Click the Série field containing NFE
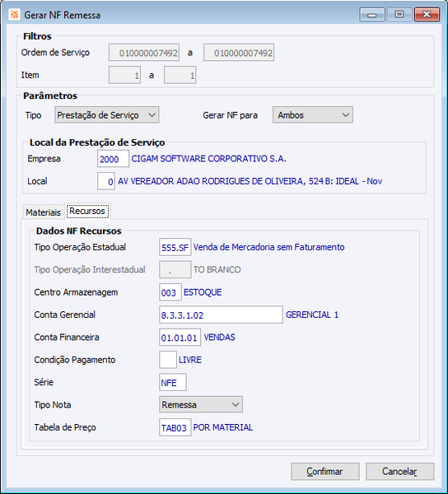Image resolution: width=448 pixels, height=494 pixels. tap(173, 383)
